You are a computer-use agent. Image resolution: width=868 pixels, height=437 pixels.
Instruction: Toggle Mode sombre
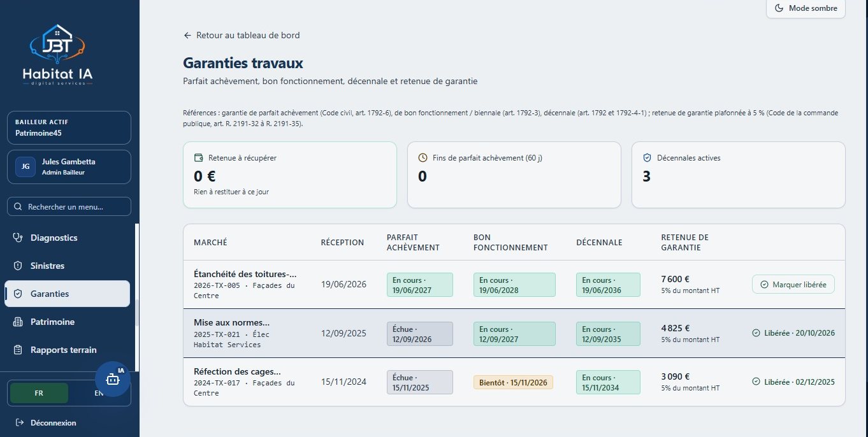806,8
